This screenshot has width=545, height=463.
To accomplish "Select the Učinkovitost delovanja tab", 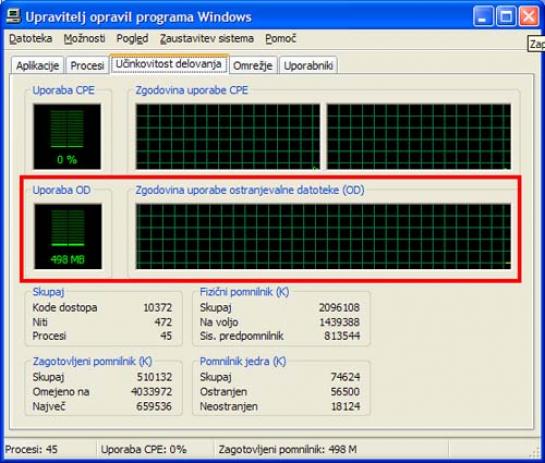I will coord(169,64).
